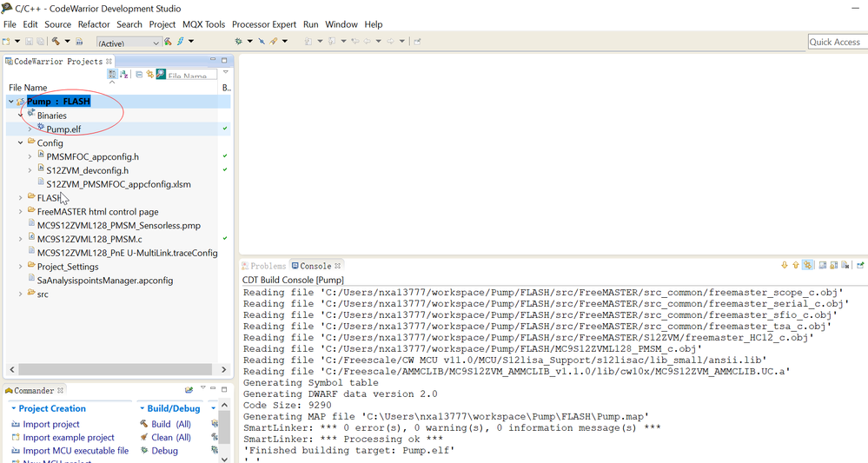The height and width of the screenshot is (463, 868).
Task: Click the File Name search magnifier icon
Action: tap(161, 74)
